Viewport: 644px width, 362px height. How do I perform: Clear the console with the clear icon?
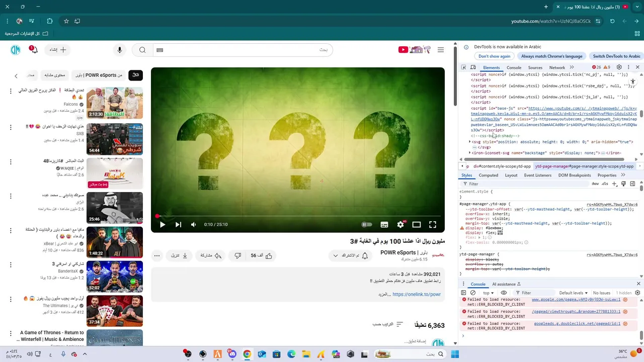tap(473, 293)
